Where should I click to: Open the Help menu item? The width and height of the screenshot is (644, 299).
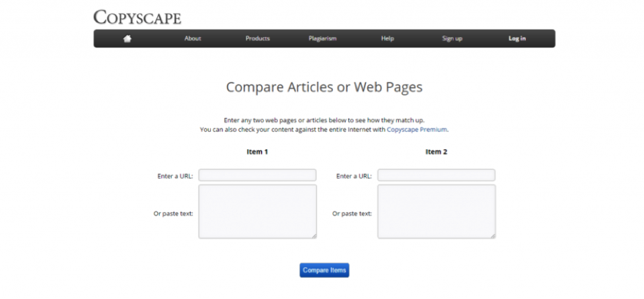tap(387, 38)
